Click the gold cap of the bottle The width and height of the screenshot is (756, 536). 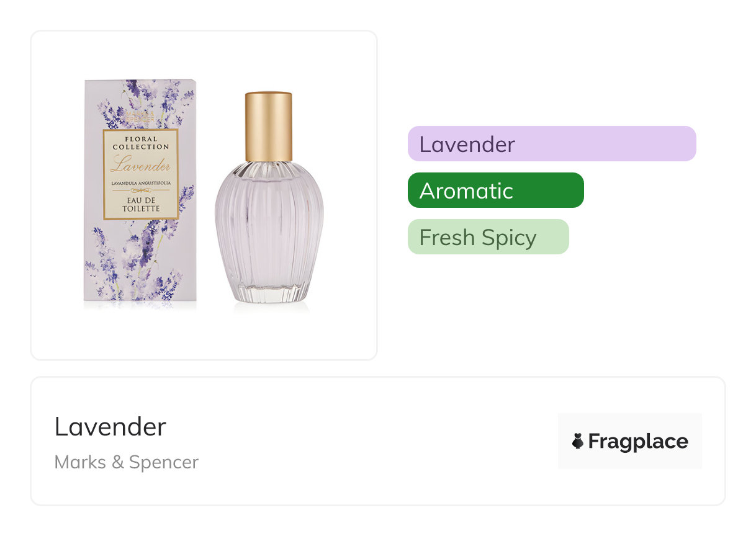tap(268, 127)
